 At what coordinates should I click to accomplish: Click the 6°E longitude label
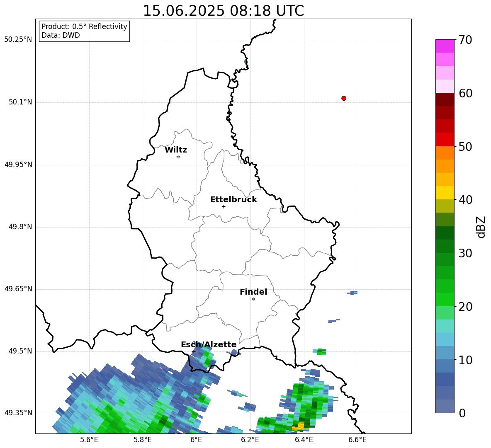coord(196,440)
